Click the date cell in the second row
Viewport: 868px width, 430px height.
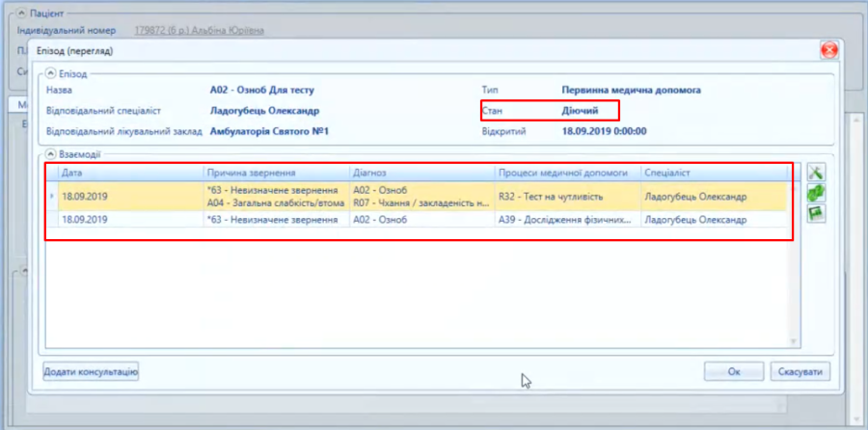131,219
